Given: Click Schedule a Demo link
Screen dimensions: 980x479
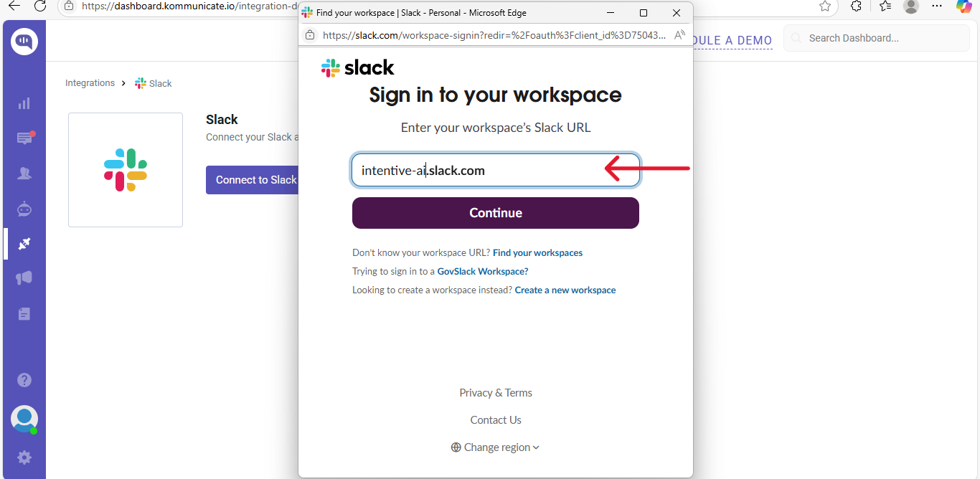Looking at the screenshot, I should click(733, 41).
